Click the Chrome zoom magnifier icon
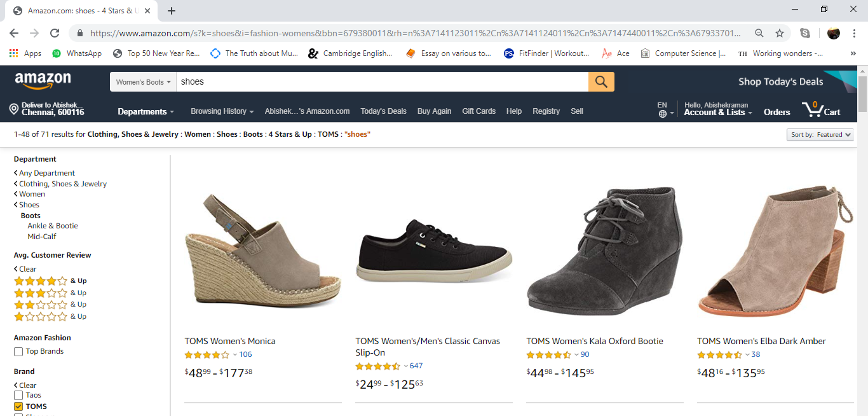Viewport: 868px width, 416px height. [x=759, y=33]
